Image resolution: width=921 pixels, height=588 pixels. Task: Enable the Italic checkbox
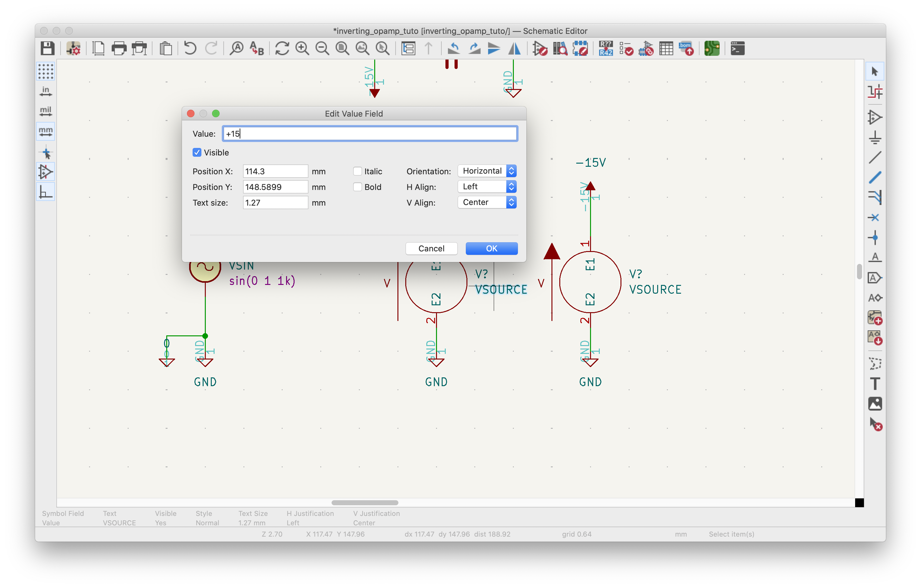[x=357, y=171]
